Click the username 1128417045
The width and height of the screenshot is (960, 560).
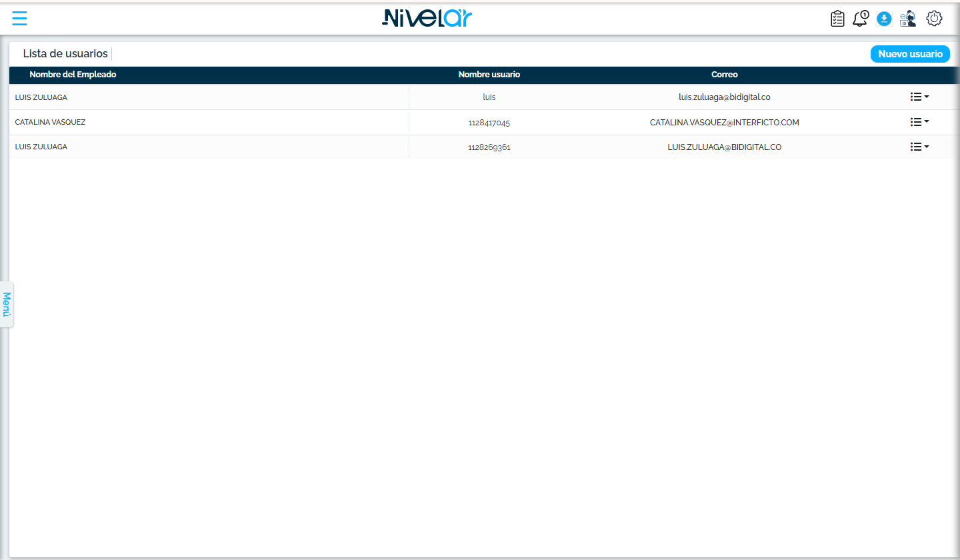tap(489, 123)
